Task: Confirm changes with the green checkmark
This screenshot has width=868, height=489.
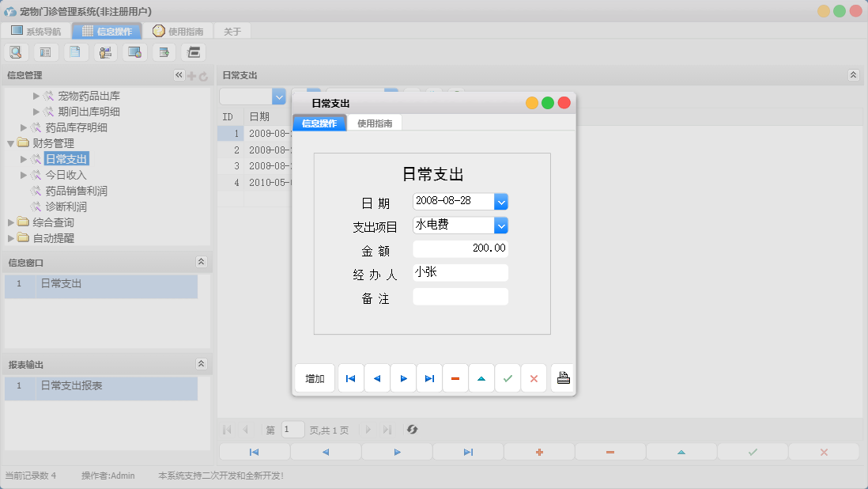Action: (508, 377)
